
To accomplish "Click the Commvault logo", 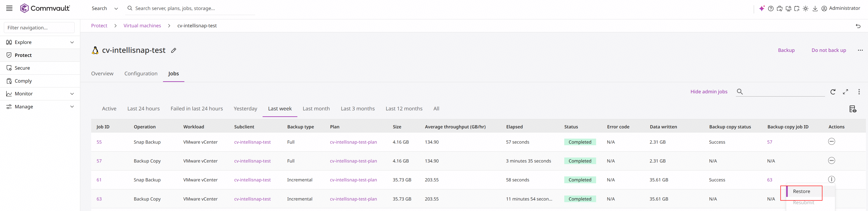I will pyautogui.click(x=45, y=8).
